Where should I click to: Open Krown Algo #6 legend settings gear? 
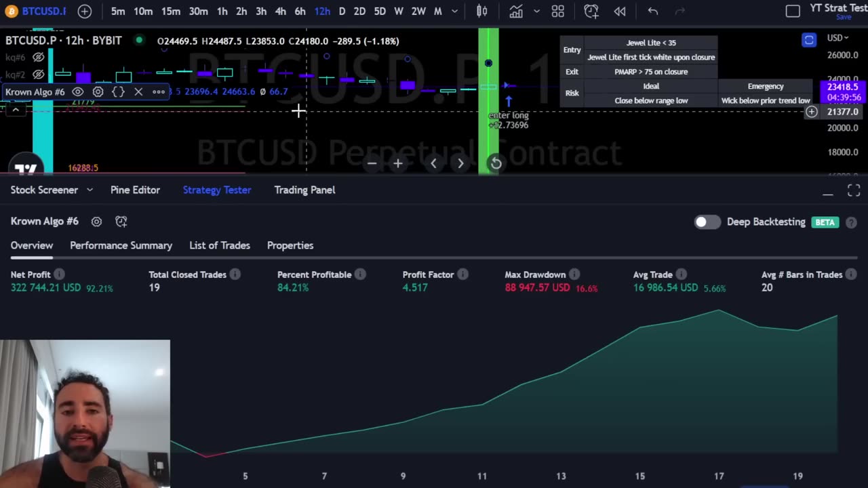98,91
